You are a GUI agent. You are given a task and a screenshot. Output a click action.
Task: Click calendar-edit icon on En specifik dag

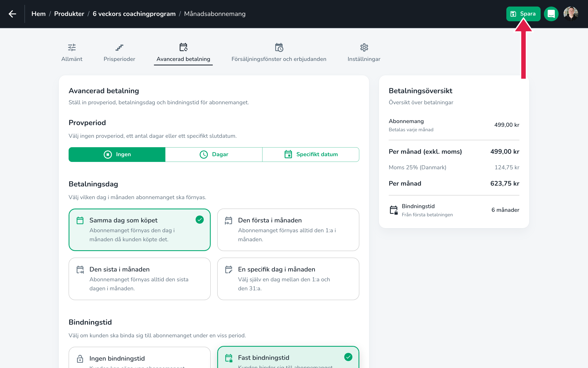click(228, 269)
